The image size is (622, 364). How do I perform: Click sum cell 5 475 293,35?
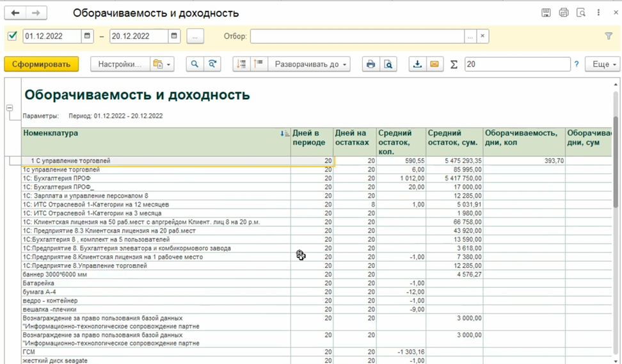pos(455,161)
